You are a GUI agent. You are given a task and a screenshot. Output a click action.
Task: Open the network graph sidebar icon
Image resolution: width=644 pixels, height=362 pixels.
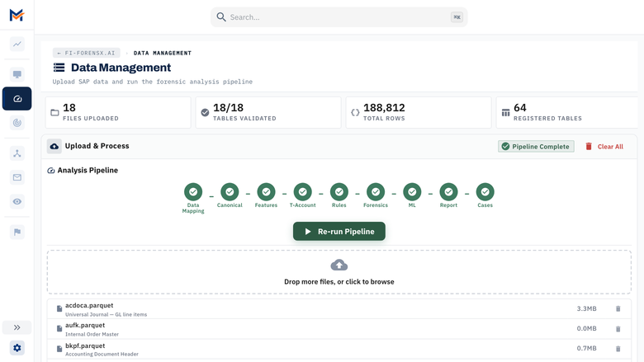click(17, 153)
